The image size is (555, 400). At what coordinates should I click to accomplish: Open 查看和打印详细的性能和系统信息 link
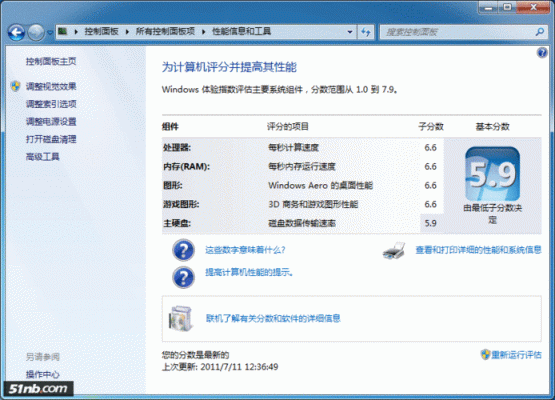tap(478, 250)
